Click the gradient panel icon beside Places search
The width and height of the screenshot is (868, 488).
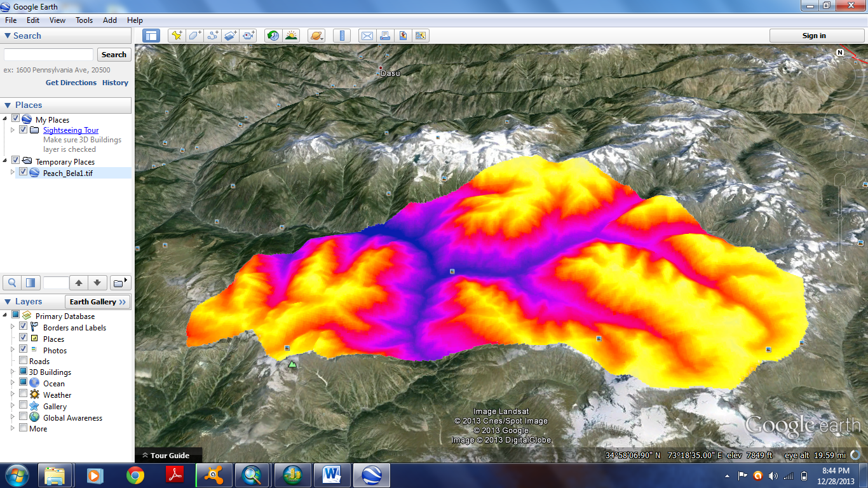30,282
